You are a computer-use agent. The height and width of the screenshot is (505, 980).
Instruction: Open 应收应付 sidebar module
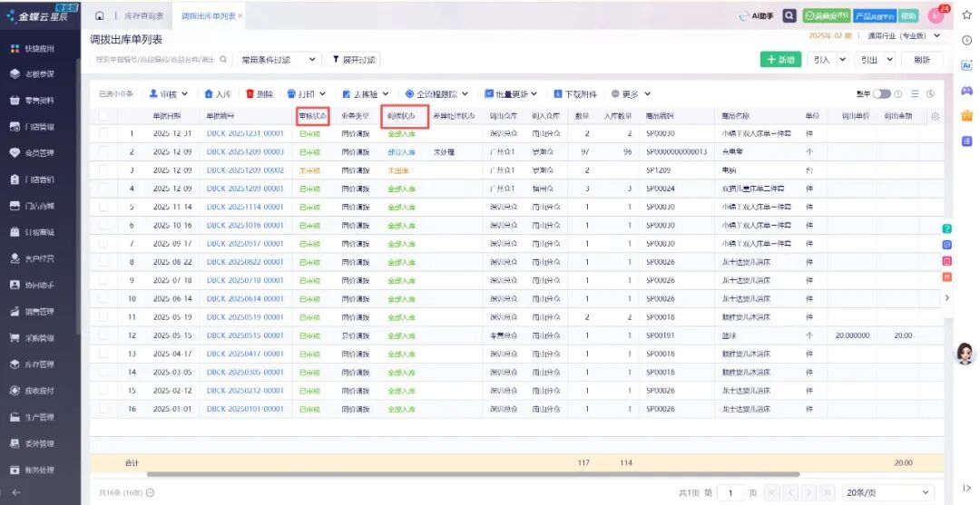[x=33, y=391]
